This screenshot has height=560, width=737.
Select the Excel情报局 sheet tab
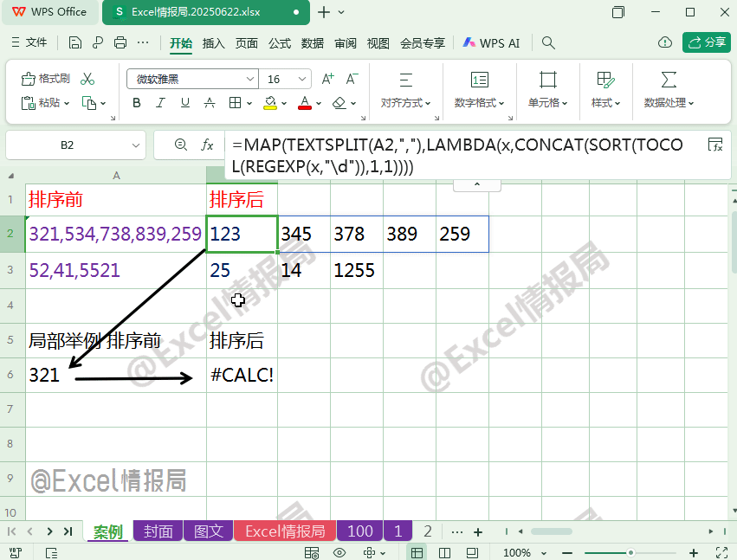285,531
